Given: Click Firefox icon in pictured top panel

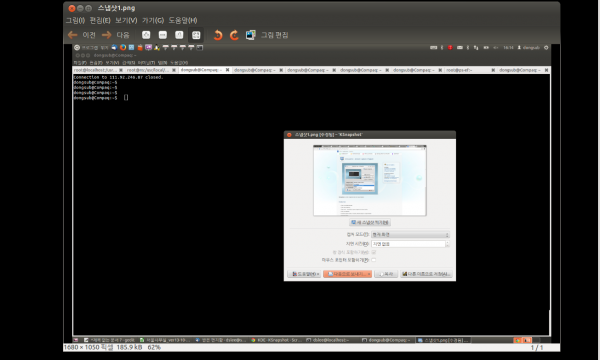Looking at the screenshot, I should pyautogui.click(x=123, y=47).
